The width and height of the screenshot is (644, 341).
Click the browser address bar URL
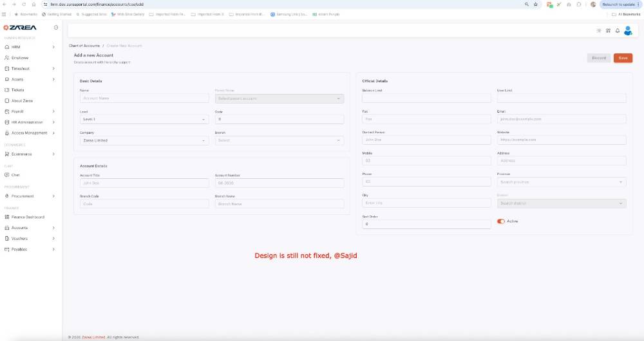click(x=97, y=4)
